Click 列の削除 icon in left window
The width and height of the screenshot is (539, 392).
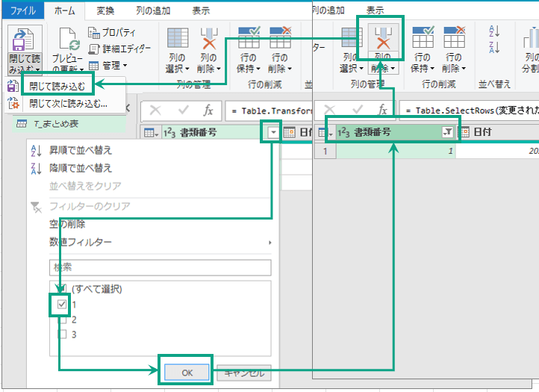(x=209, y=38)
